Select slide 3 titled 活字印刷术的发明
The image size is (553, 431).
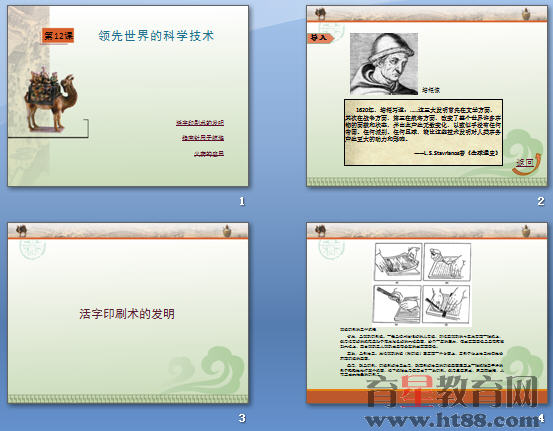tap(128, 313)
